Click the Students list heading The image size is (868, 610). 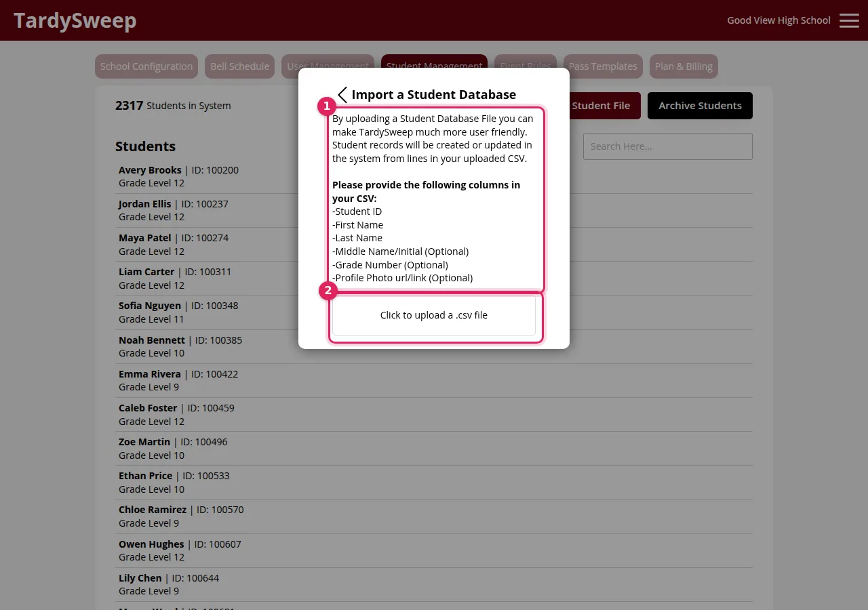(145, 146)
